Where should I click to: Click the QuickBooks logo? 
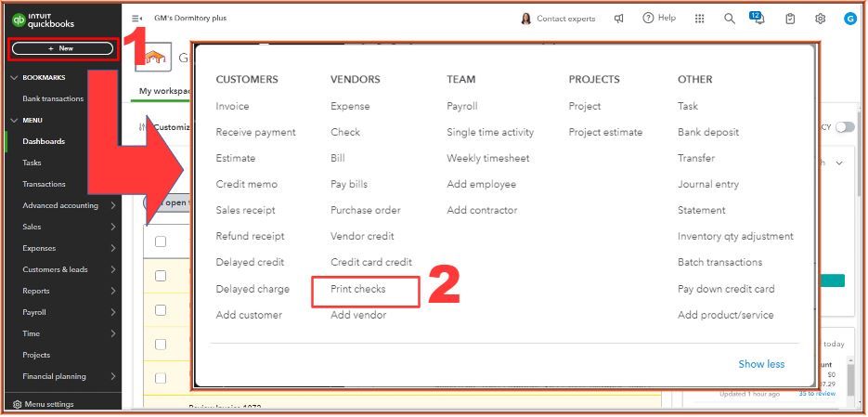click(44, 20)
